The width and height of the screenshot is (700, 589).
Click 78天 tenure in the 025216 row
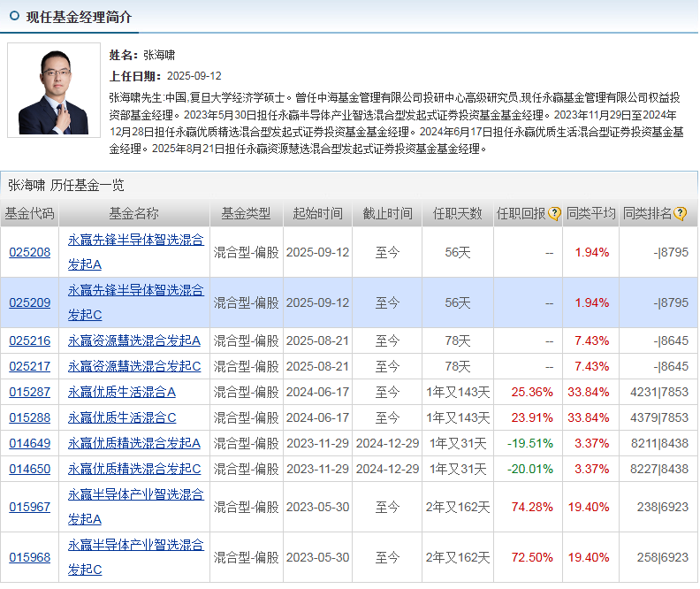pyautogui.click(x=458, y=340)
